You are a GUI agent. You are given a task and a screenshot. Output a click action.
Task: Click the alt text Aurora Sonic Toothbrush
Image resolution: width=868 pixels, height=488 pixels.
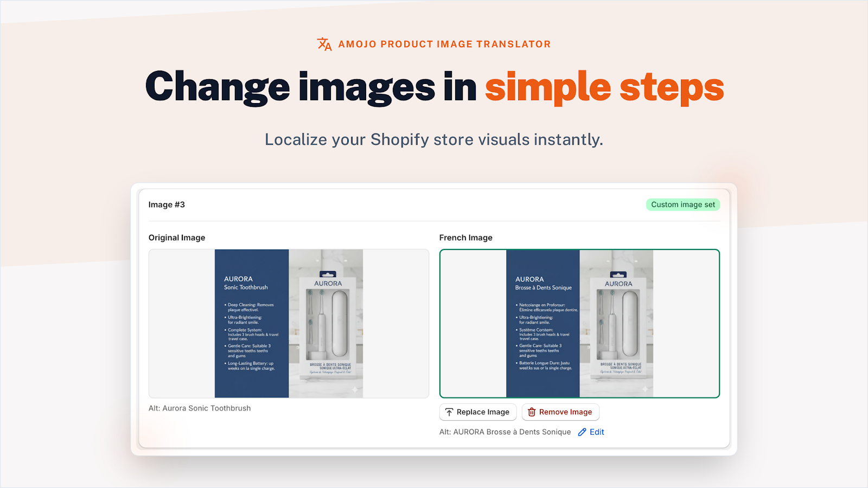pos(200,408)
